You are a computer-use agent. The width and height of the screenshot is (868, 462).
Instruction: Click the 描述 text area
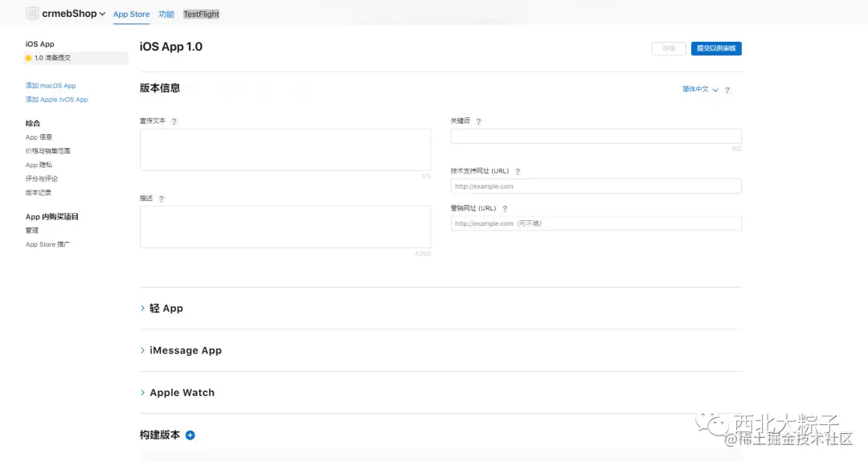[x=285, y=227]
